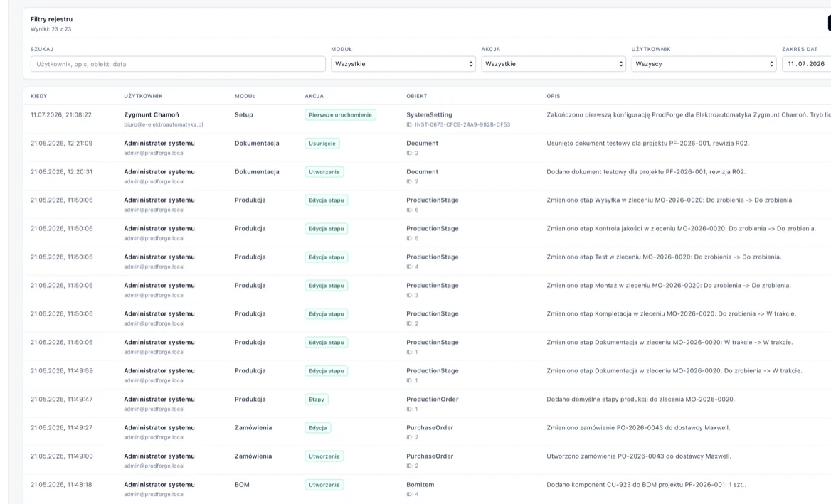Click the Filtry rejestru heading
This screenshot has width=831, height=504.
(51, 20)
